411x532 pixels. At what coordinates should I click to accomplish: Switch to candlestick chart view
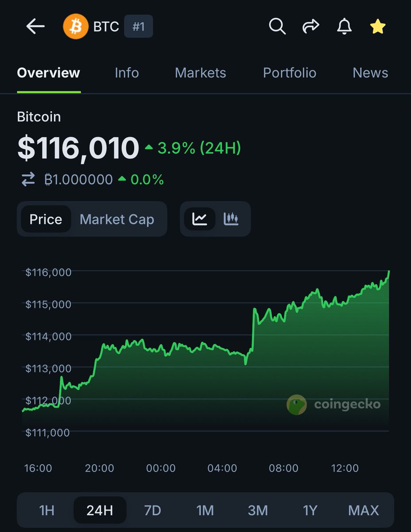click(231, 219)
